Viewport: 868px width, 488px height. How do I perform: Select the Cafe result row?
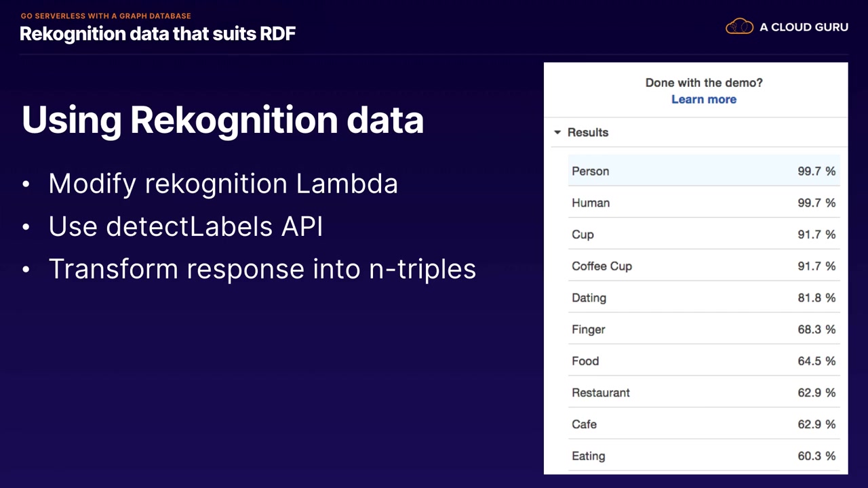tap(703, 424)
